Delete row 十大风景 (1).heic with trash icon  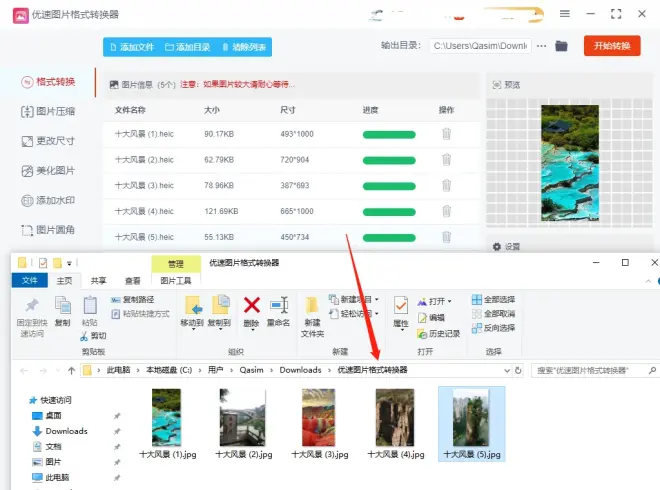(447, 134)
